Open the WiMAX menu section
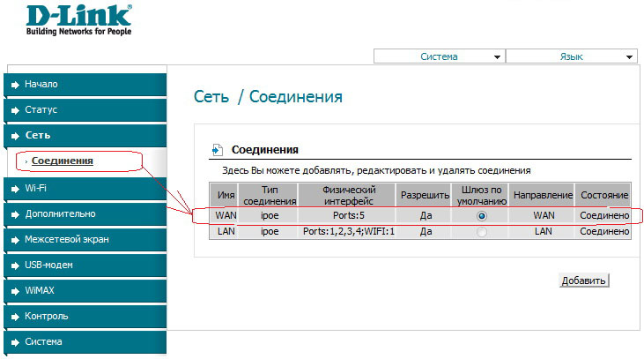 85,290
